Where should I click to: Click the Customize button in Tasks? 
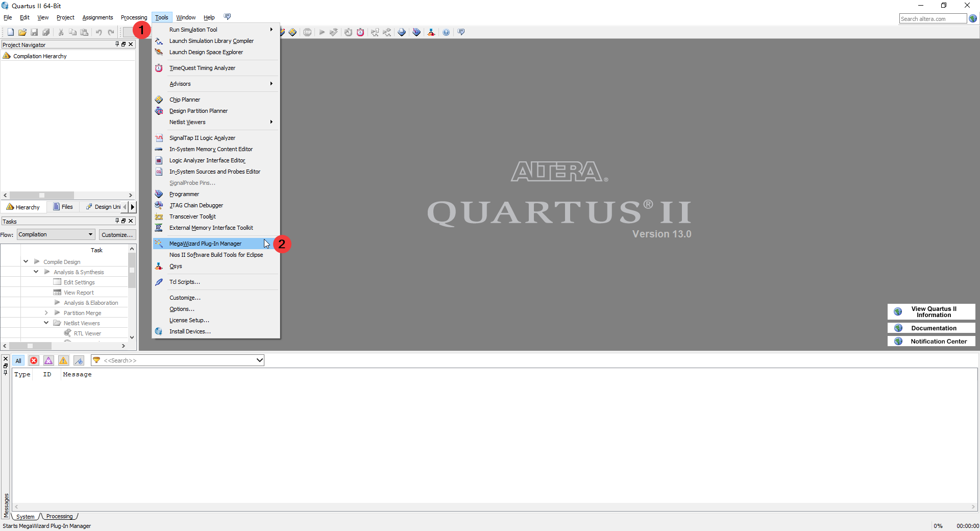pos(117,234)
